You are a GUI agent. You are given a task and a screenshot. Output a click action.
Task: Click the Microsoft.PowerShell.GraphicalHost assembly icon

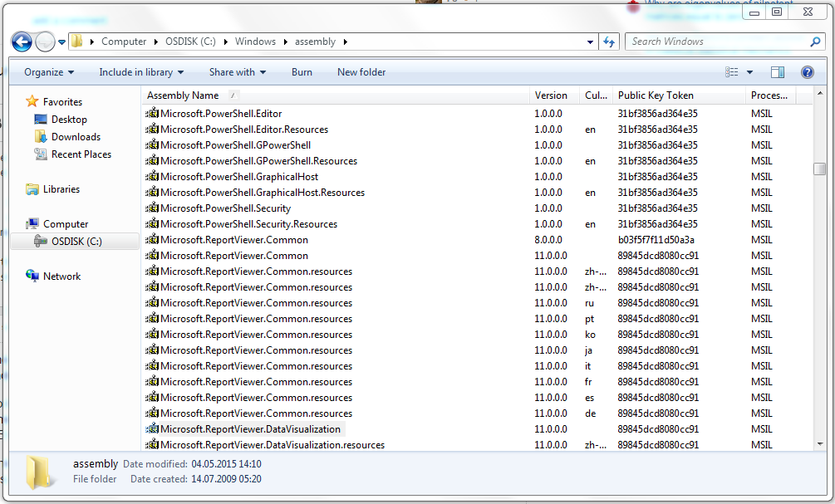[152, 176]
